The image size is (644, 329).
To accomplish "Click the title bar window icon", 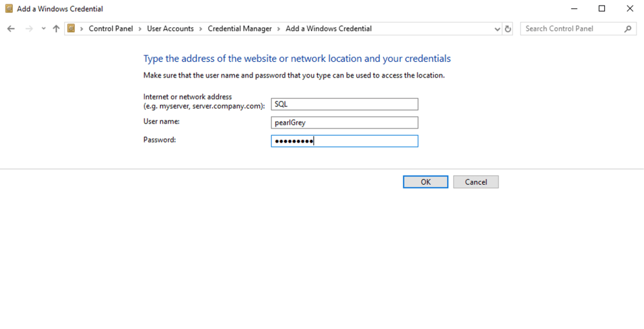I will (9, 9).
